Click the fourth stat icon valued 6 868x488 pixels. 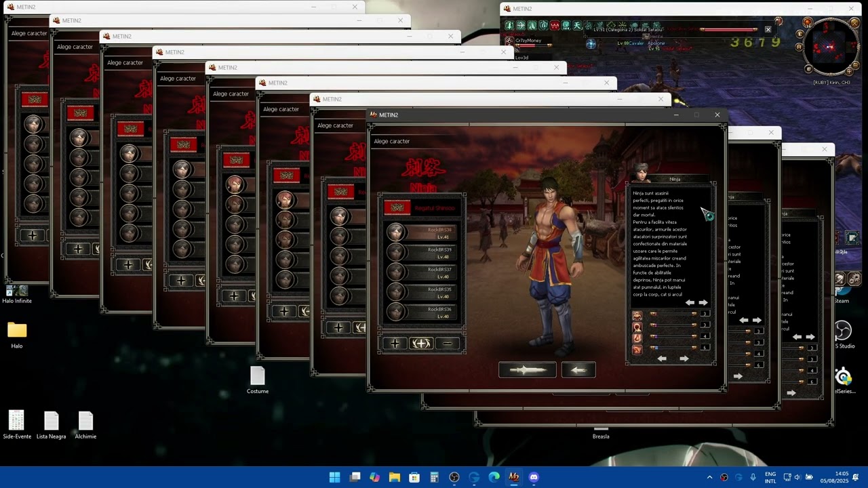pyautogui.click(x=637, y=349)
